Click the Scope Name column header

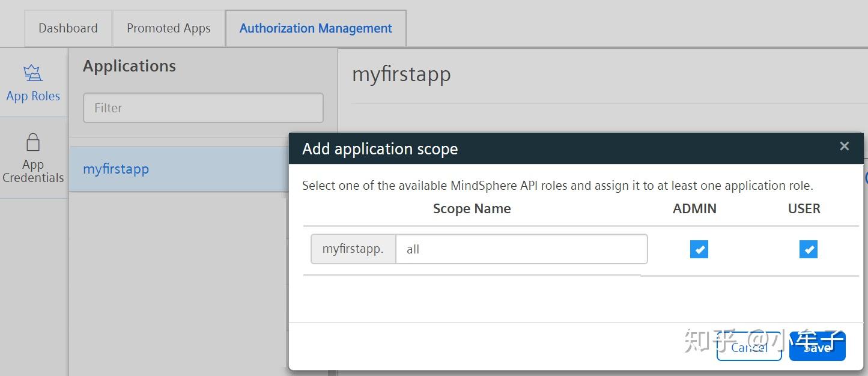point(472,208)
